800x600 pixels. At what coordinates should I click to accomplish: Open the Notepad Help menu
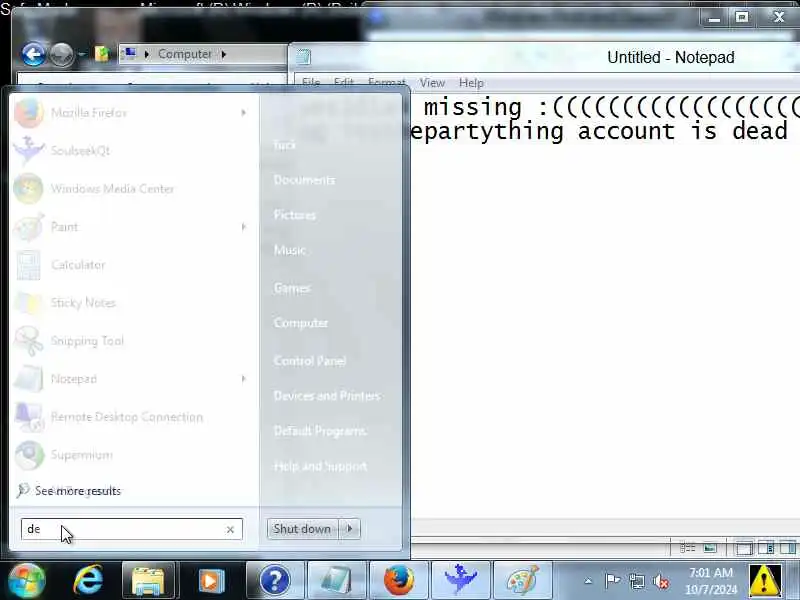[471, 83]
